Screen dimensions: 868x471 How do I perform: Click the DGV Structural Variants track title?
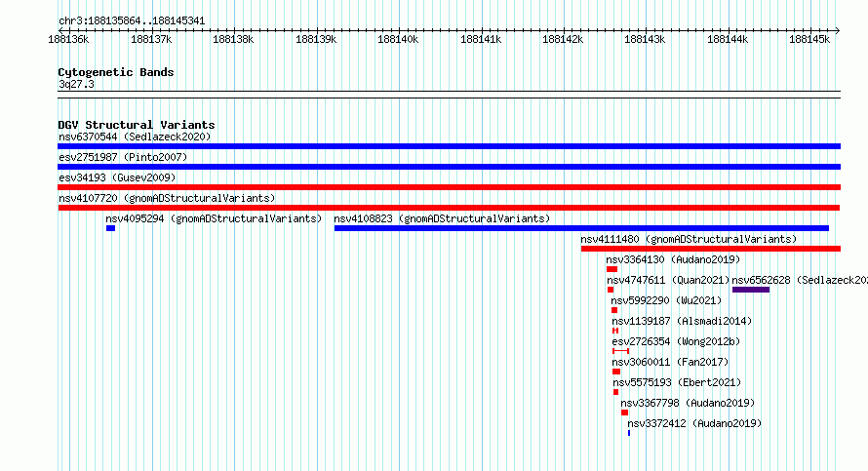pyautogui.click(x=137, y=125)
